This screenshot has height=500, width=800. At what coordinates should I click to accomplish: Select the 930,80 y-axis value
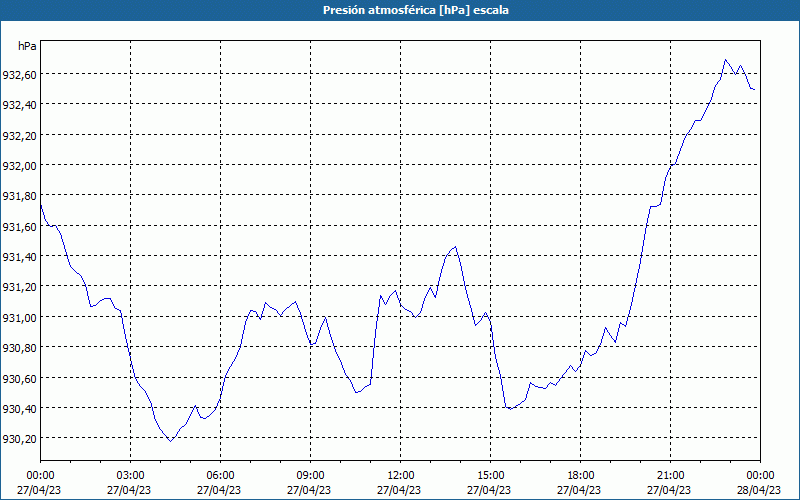click(x=19, y=348)
